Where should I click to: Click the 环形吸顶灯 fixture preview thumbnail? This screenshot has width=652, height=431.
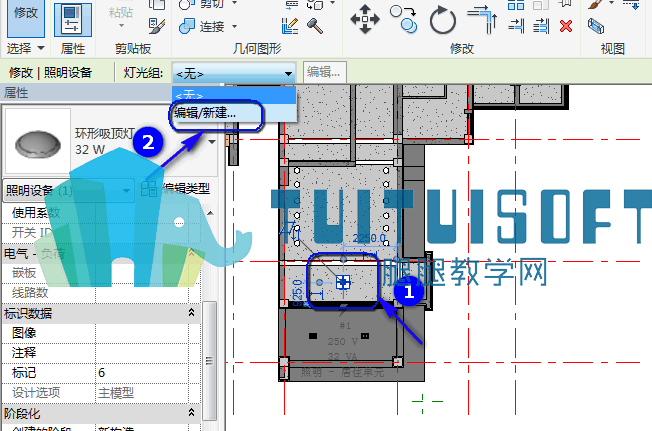coord(37,141)
